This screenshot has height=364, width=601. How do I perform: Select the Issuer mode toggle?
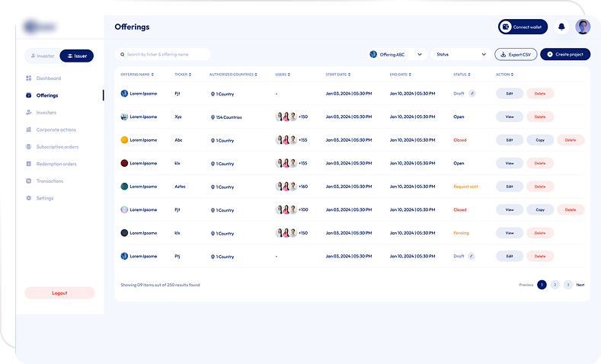click(x=76, y=56)
